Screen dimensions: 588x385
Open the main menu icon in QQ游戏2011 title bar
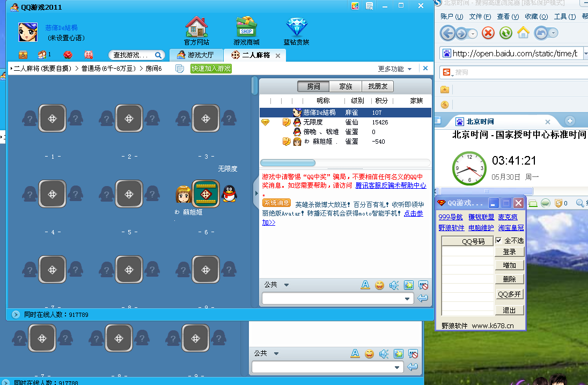click(x=369, y=5)
